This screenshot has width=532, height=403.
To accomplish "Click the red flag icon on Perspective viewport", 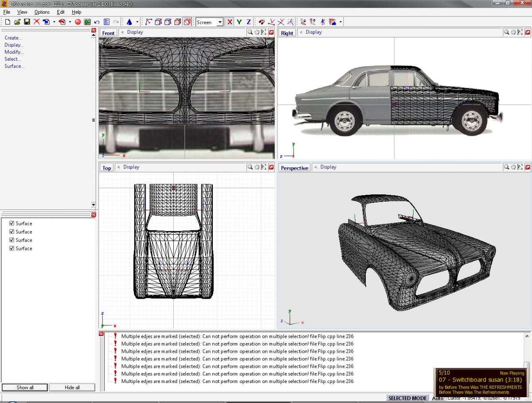I will [527, 167].
